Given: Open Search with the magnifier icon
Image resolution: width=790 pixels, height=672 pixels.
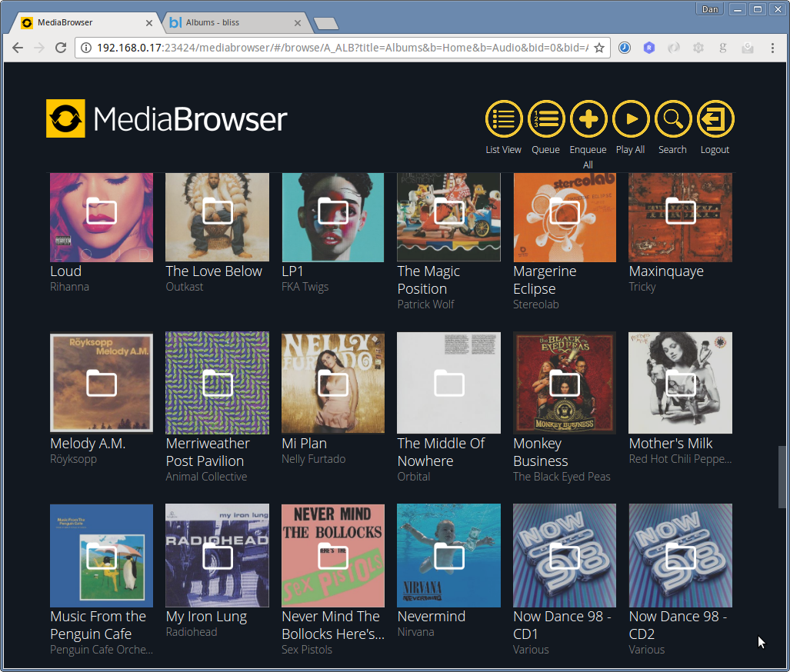Looking at the screenshot, I should coord(673,119).
